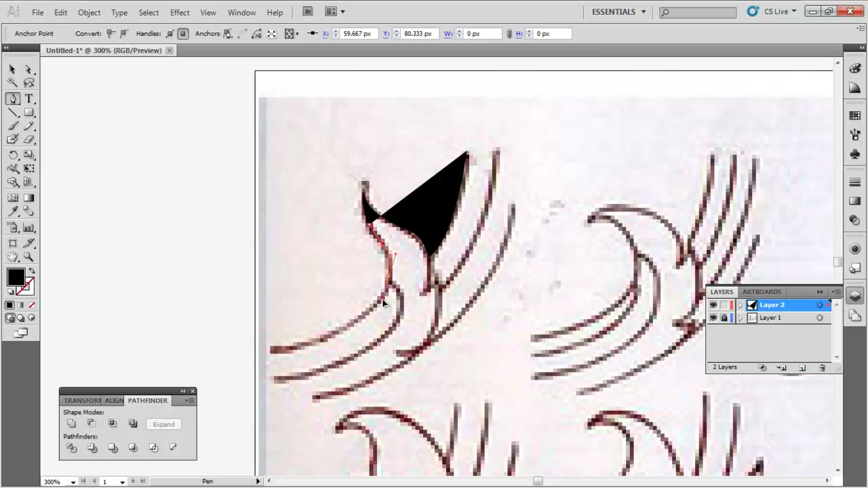Viewport: 868px width, 488px height.
Task: Open the File menu
Action: tap(38, 12)
